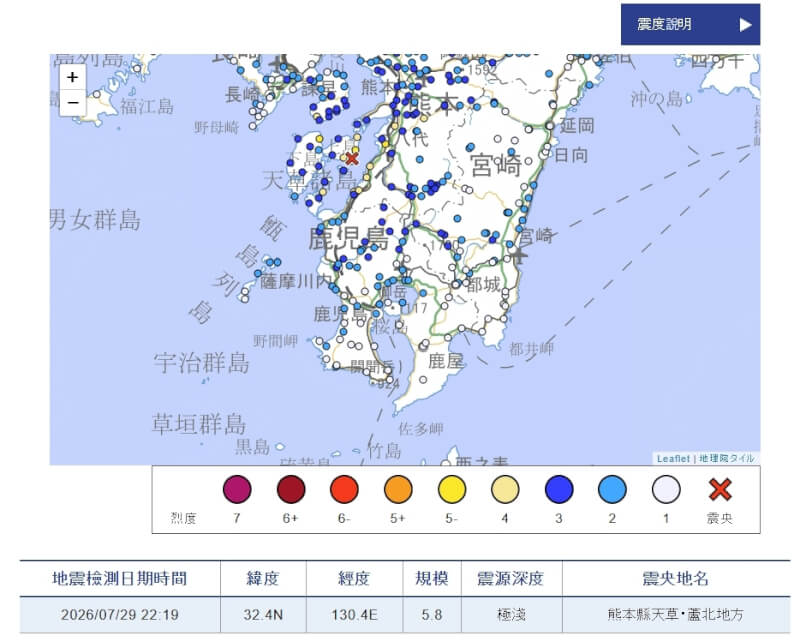Click the 震央地名 column header

pos(675,579)
